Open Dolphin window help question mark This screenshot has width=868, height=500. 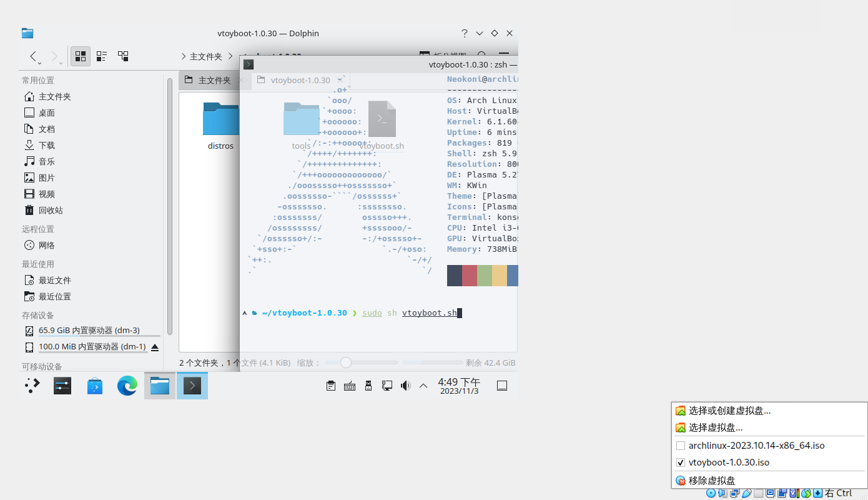pos(465,33)
